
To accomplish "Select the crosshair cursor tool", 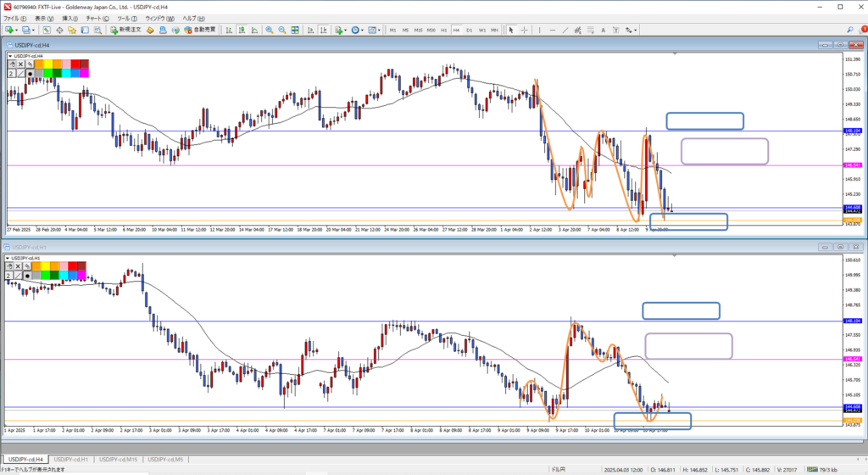I will 523,30.
